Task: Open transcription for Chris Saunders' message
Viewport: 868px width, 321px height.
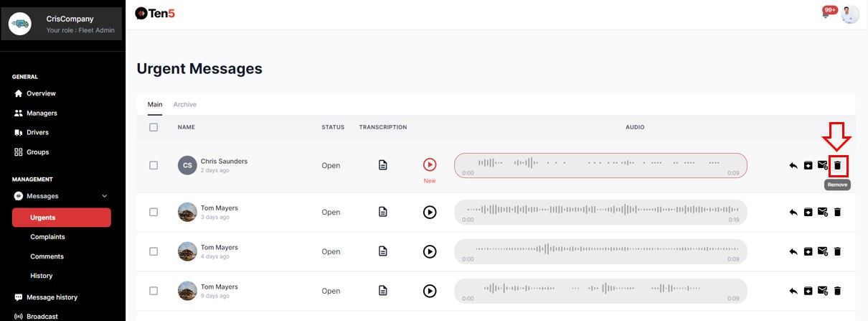Action: 383,165
